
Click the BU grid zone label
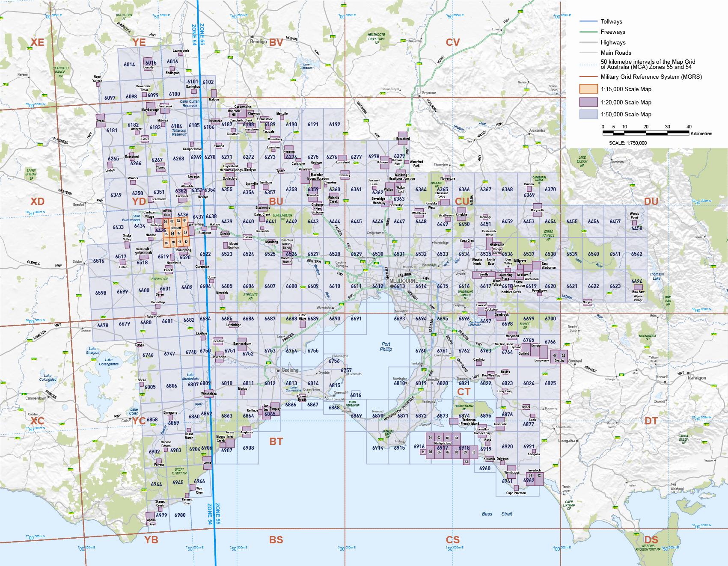point(276,201)
